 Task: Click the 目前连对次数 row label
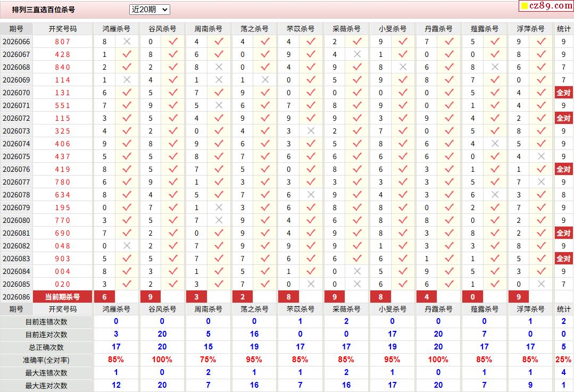46,335
